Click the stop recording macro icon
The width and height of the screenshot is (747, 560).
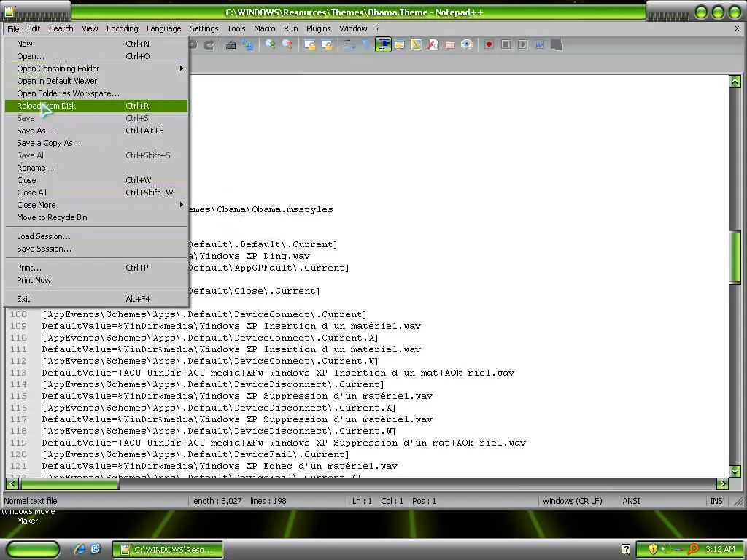[x=506, y=45]
